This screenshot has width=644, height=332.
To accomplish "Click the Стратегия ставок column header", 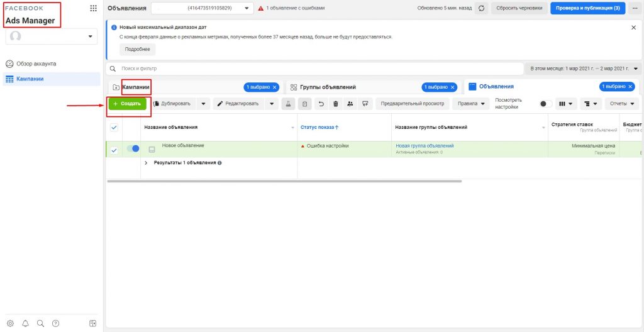I will (x=572, y=124).
